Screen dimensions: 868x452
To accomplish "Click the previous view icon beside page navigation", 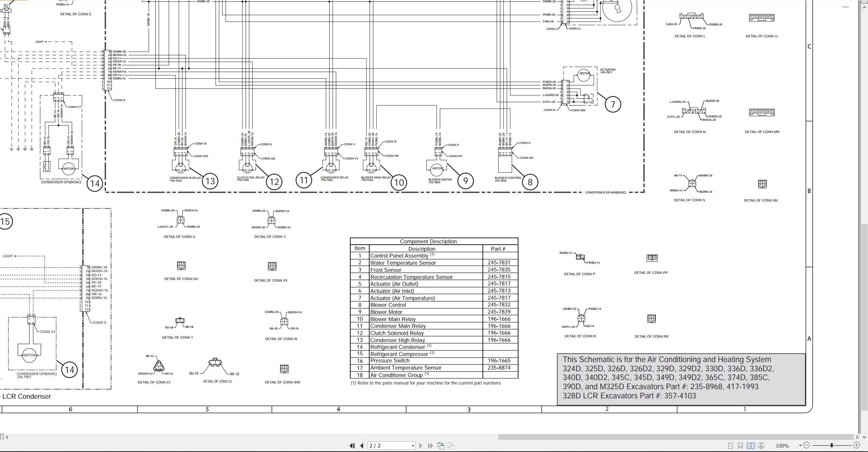I will [441, 446].
